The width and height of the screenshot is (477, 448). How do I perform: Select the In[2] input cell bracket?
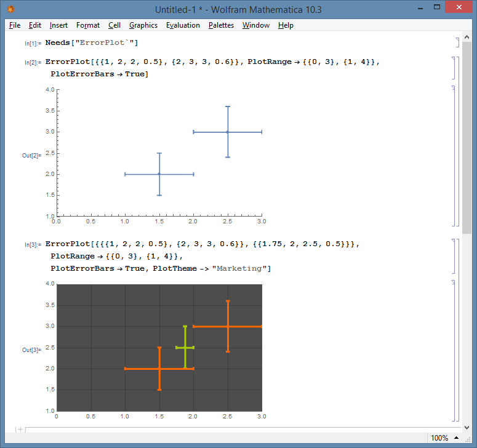(x=453, y=68)
